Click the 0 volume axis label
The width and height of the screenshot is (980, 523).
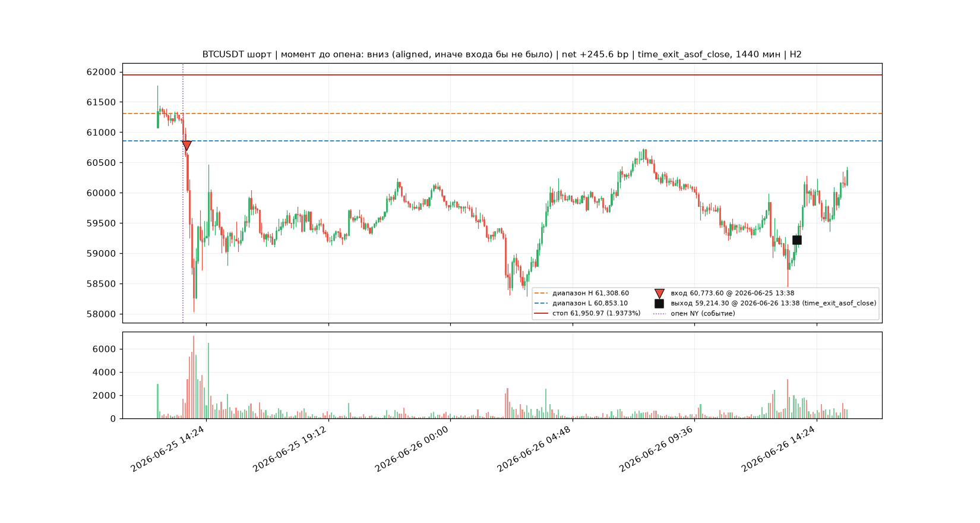113,419
